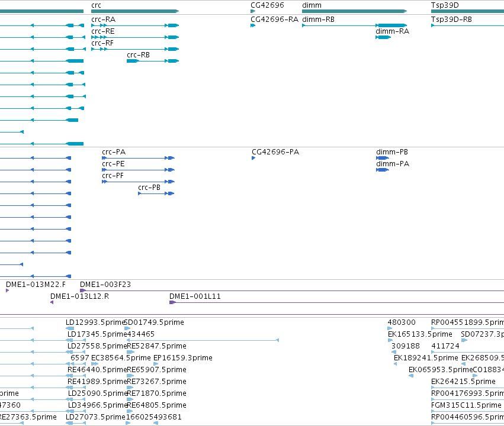Screen dimensions: 504x426
Task: Open EST RE73267.5prime
Action: click(156, 382)
